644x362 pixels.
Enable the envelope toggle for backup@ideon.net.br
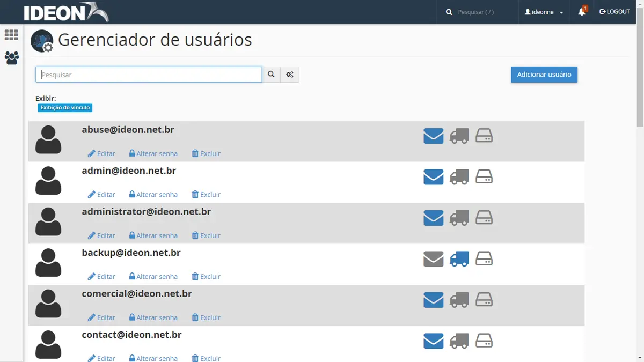click(433, 259)
